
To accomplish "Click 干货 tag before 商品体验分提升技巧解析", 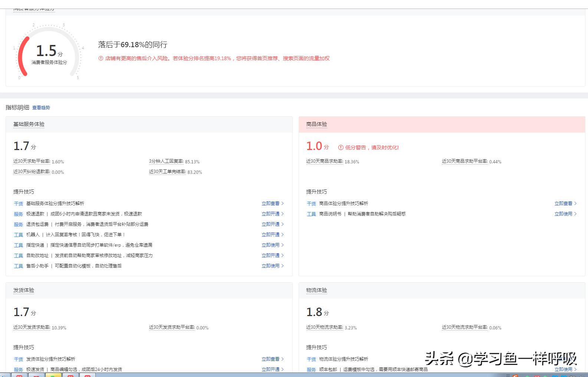I will click(x=311, y=204).
